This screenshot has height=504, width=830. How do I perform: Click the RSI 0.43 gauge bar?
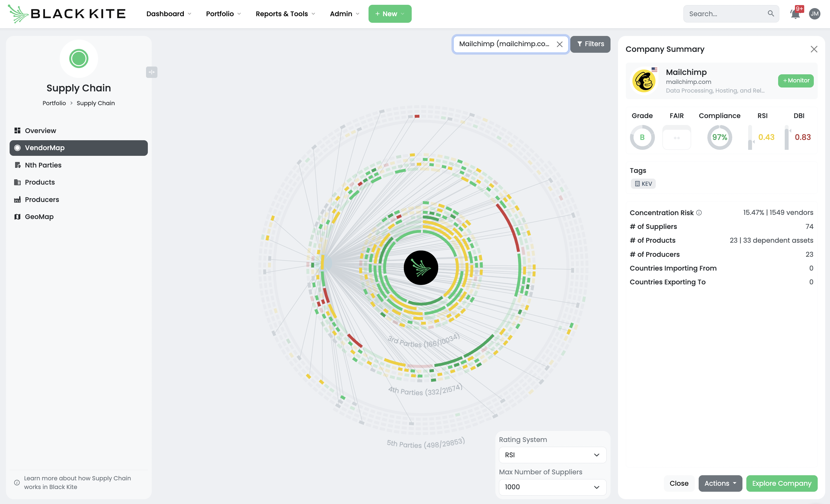(x=750, y=137)
